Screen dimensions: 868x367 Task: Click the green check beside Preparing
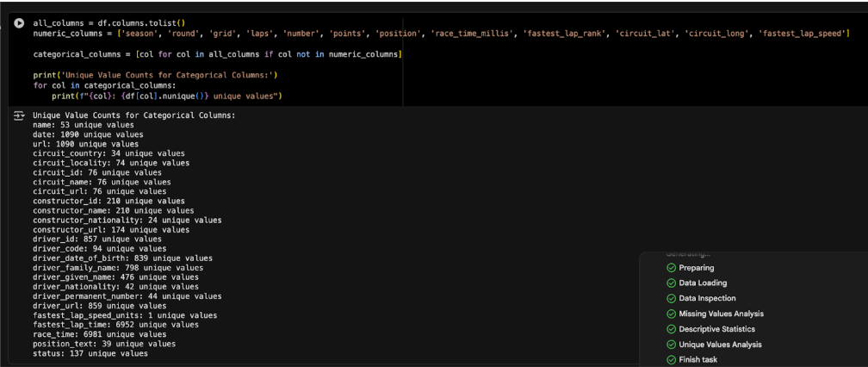pos(671,268)
